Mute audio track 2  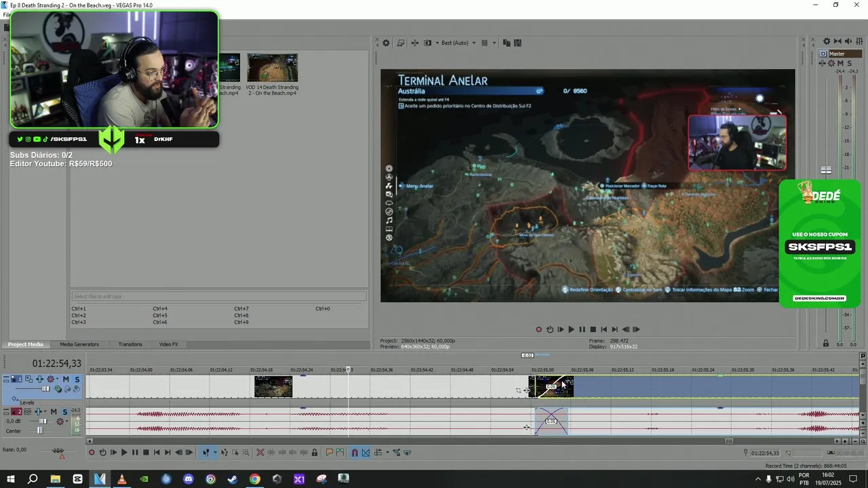pyautogui.click(x=54, y=412)
